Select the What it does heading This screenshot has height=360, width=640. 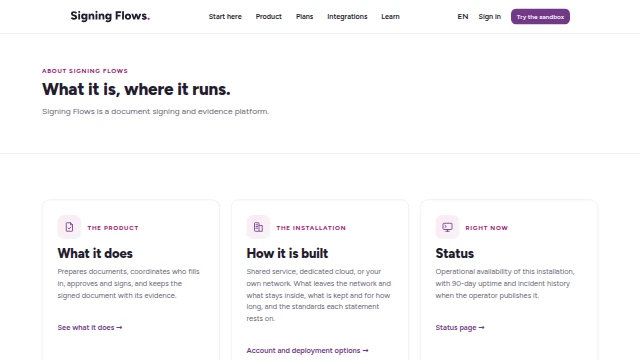pyautogui.click(x=95, y=253)
